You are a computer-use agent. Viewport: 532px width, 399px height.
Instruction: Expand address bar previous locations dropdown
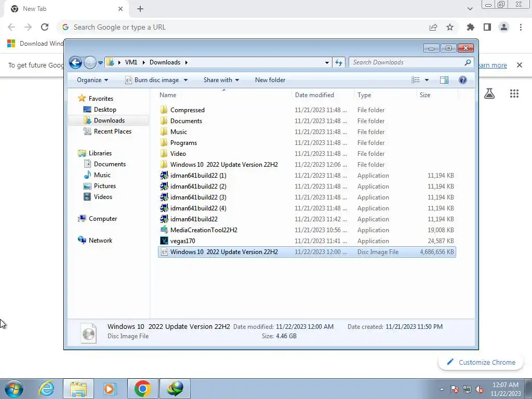pos(327,62)
